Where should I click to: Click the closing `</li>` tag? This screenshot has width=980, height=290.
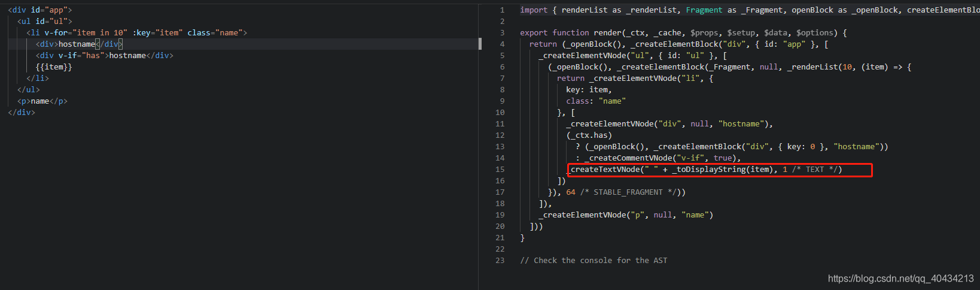(38, 78)
